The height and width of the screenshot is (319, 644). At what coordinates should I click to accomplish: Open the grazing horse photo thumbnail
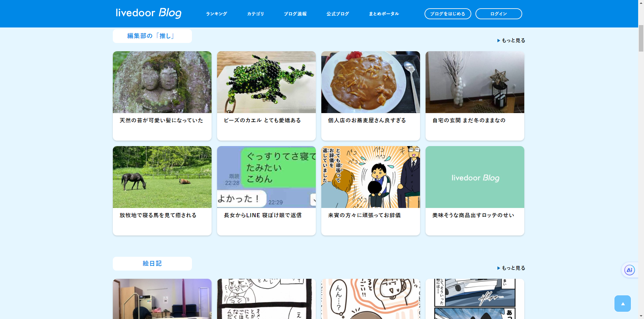pyautogui.click(x=162, y=177)
